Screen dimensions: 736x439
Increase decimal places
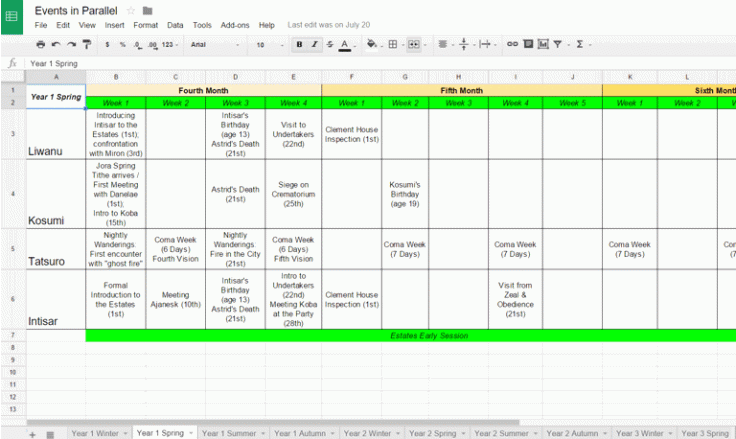tap(153, 45)
